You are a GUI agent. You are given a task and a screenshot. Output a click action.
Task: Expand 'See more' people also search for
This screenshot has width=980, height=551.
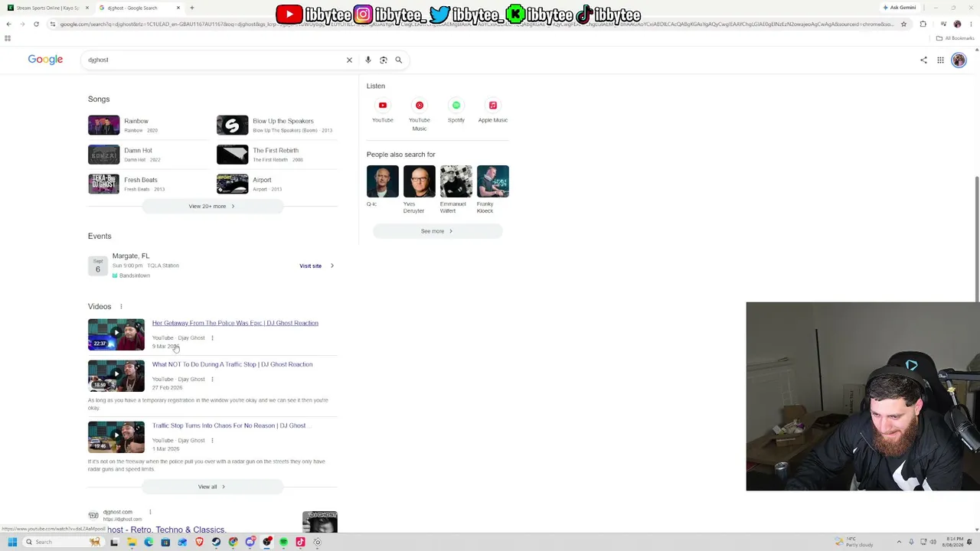[437, 231]
